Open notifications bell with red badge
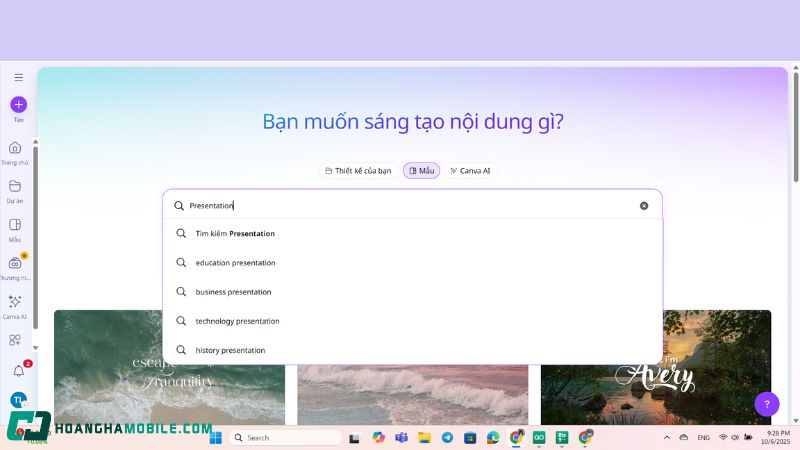The image size is (800, 450). point(19,370)
